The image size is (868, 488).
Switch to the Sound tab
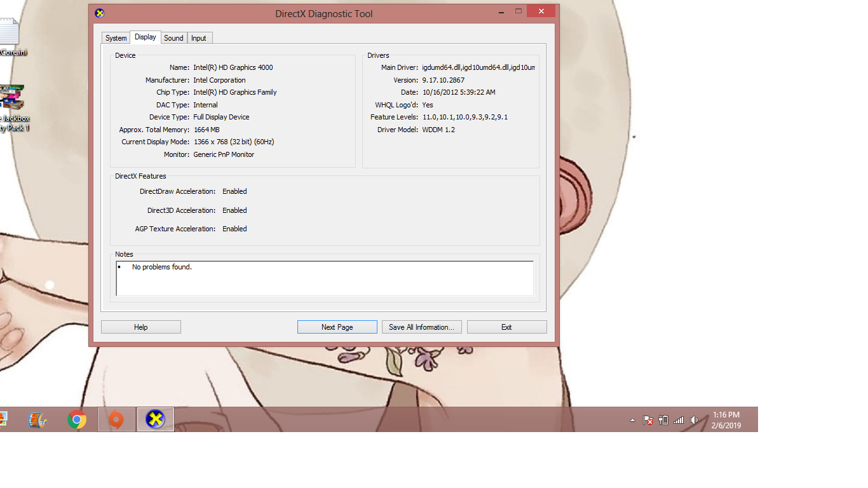[x=173, y=38]
